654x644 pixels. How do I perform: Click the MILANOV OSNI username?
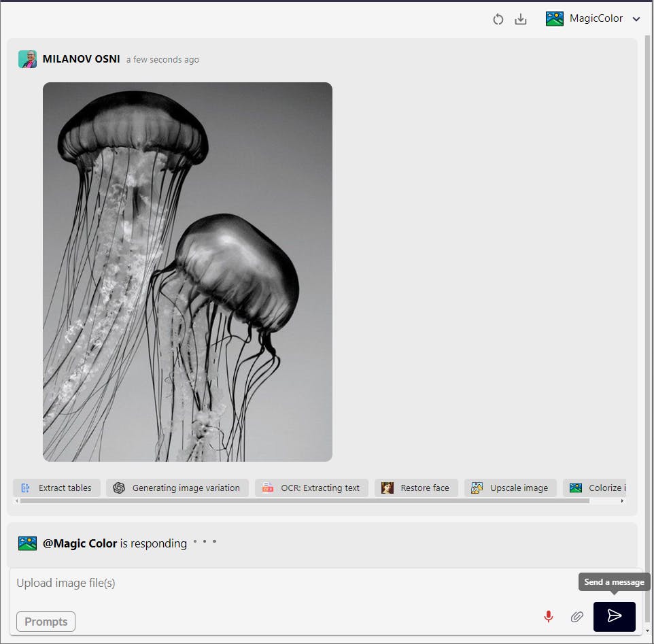[x=81, y=59]
